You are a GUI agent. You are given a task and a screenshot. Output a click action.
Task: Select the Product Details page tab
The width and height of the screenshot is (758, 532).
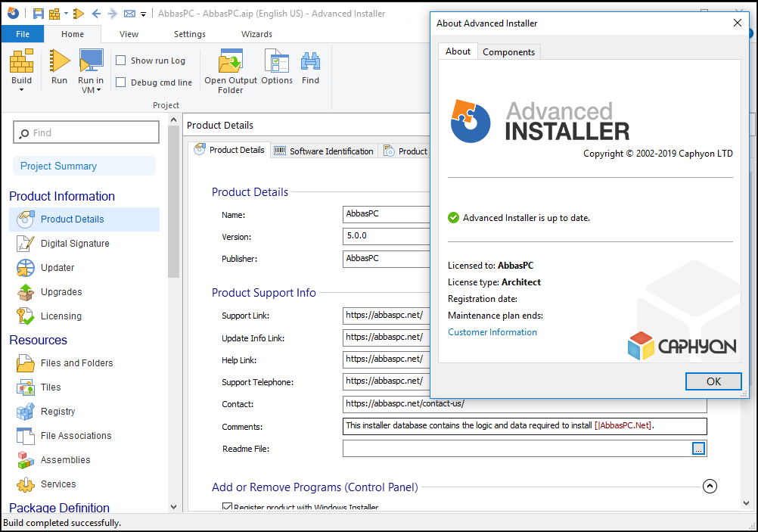point(229,150)
